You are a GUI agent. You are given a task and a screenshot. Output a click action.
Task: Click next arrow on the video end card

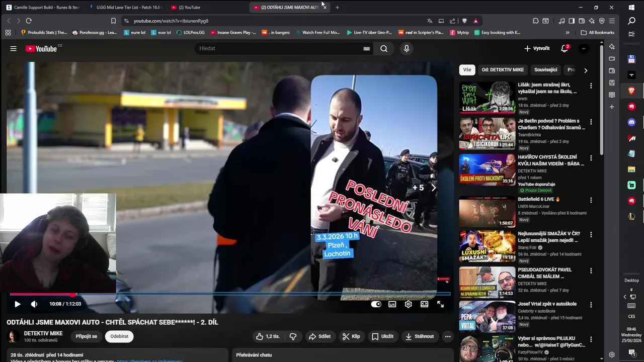coord(434,188)
